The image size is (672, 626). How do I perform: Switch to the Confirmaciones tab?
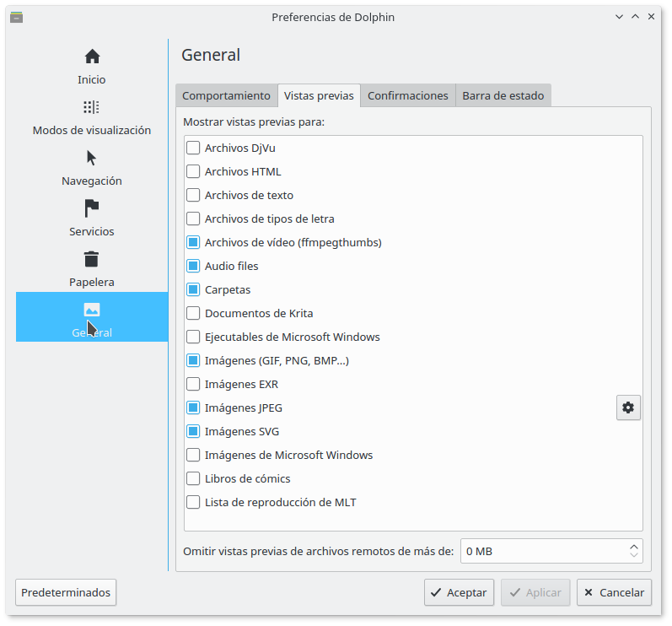click(x=407, y=95)
